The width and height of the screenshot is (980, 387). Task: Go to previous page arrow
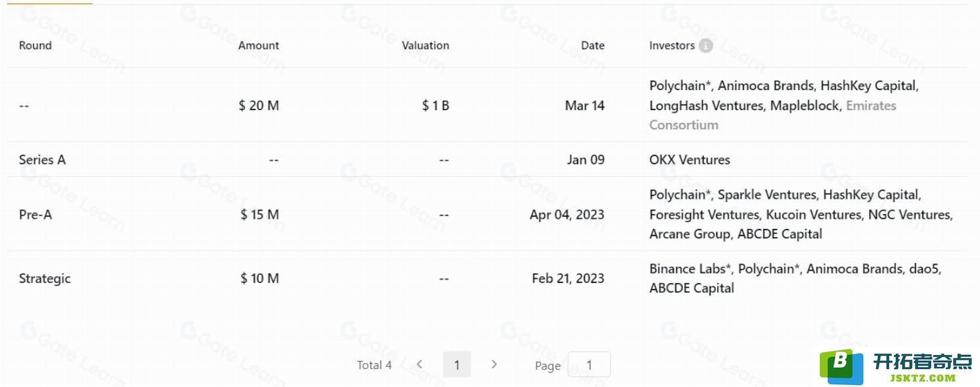[420, 364]
